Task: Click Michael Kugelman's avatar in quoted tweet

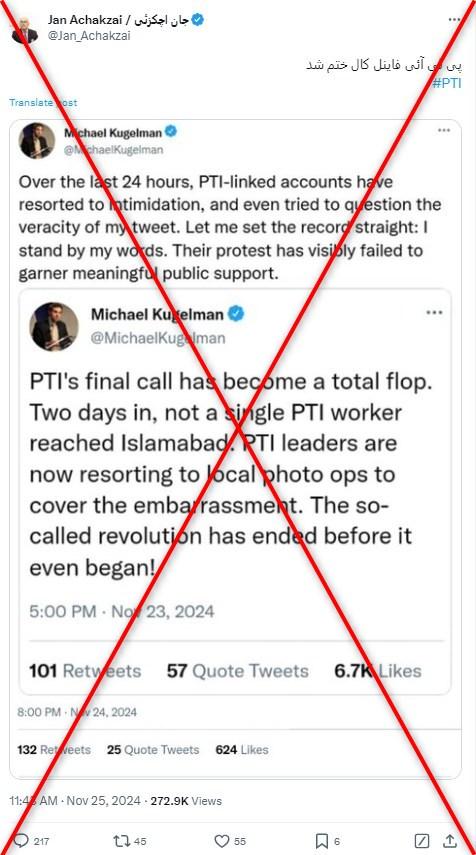Action: (37, 141)
